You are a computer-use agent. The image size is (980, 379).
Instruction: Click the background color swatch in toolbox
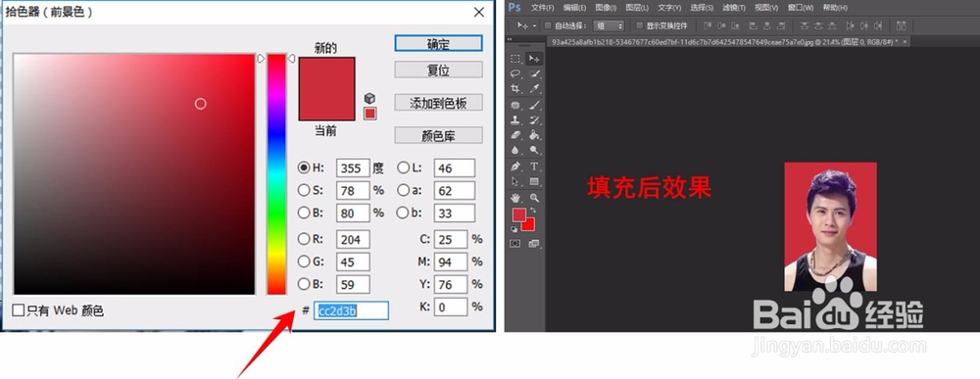click(x=529, y=226)
